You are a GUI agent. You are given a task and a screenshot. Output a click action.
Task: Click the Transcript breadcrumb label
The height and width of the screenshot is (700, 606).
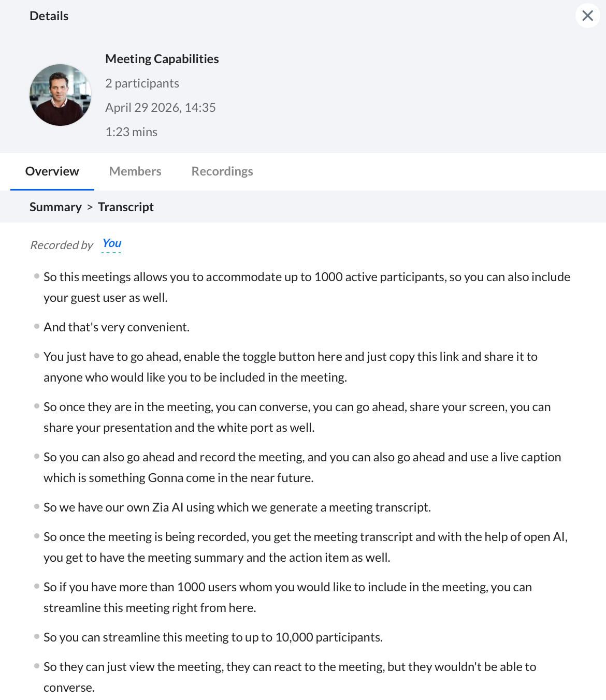click(x=126, y=207)
